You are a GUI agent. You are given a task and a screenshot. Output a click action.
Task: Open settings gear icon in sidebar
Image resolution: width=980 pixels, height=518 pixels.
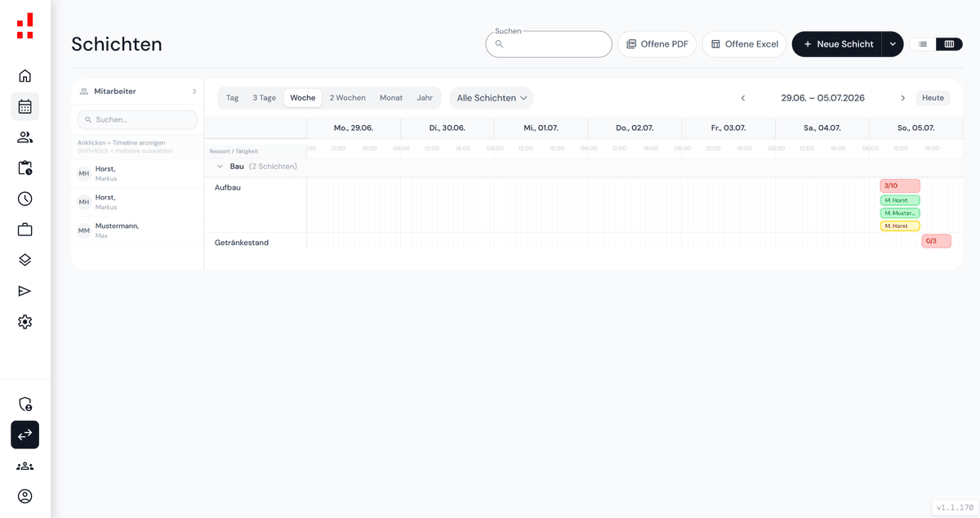24,322
